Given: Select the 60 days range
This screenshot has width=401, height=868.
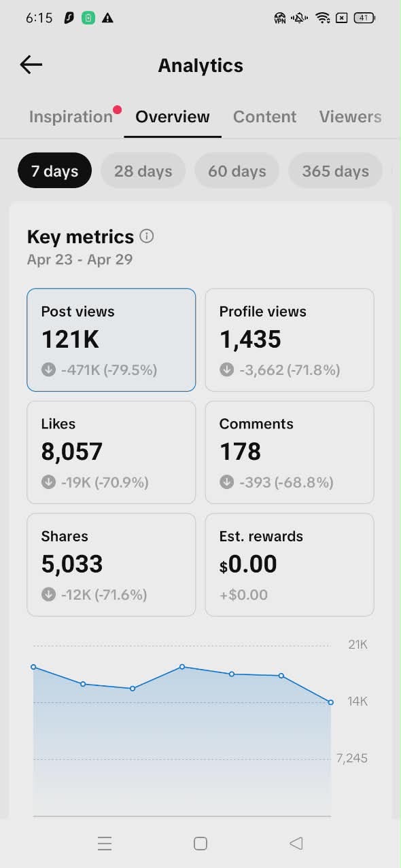Looking at the screenshot, I should (237, 170).
